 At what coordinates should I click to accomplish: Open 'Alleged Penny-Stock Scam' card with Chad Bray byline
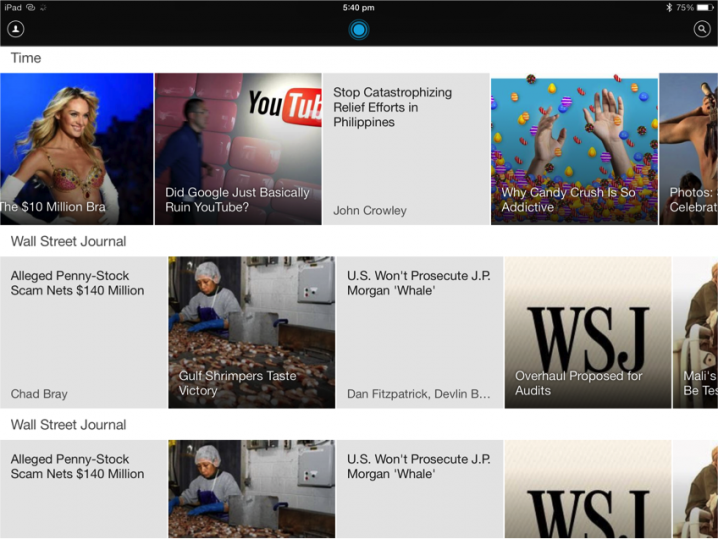pos(83,332)
